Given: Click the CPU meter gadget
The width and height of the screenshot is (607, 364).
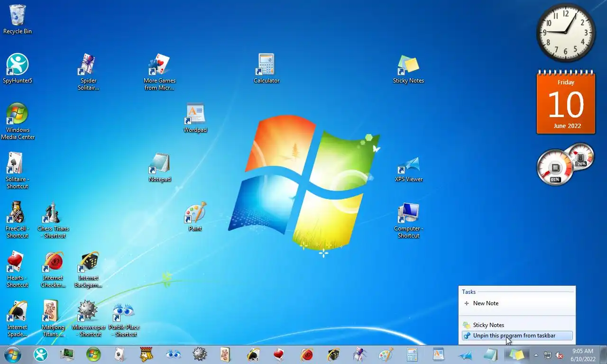Looking at the screenshot, I should click(565, 164).
